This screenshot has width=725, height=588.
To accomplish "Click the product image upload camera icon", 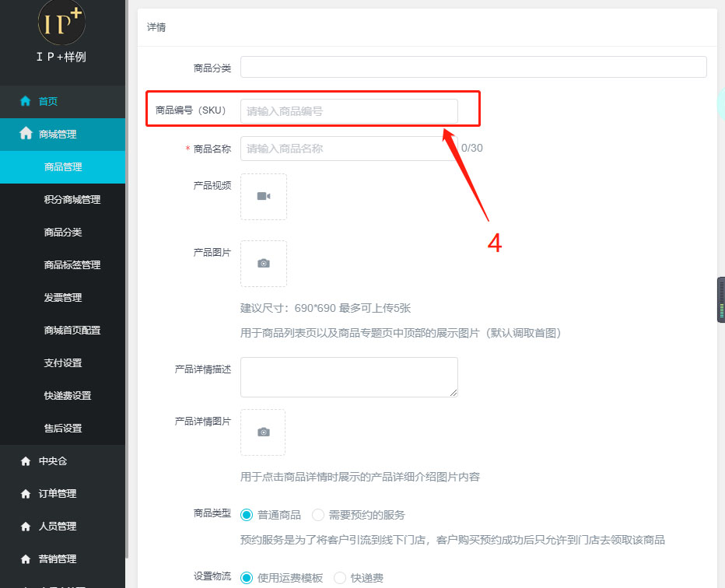I will coord(264,264).
